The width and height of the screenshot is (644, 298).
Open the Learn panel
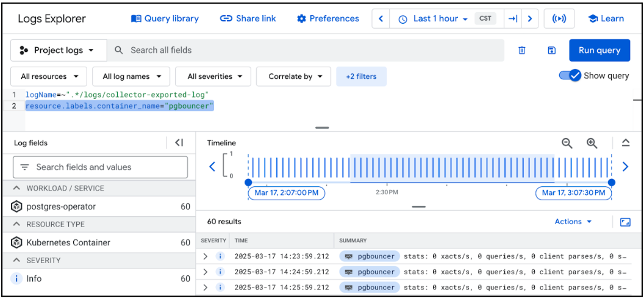click(x=606, y=18)
